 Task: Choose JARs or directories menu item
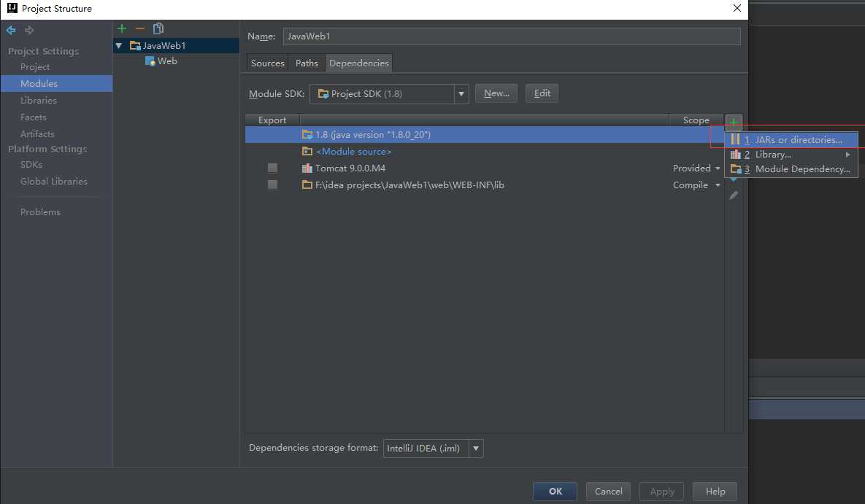coord(791,139)
